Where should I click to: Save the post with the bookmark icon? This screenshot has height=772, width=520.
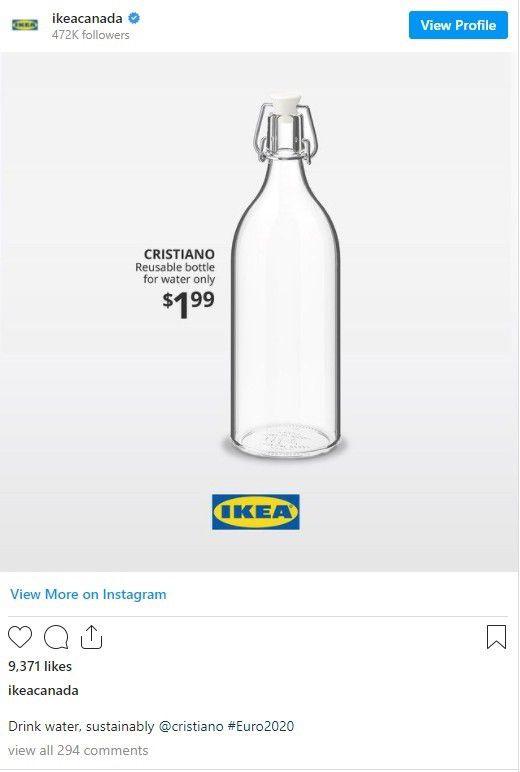point(496,637)
